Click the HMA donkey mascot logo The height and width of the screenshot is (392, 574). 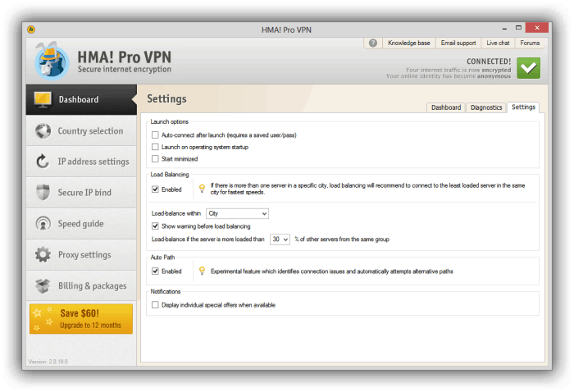(x=52, y=62)
